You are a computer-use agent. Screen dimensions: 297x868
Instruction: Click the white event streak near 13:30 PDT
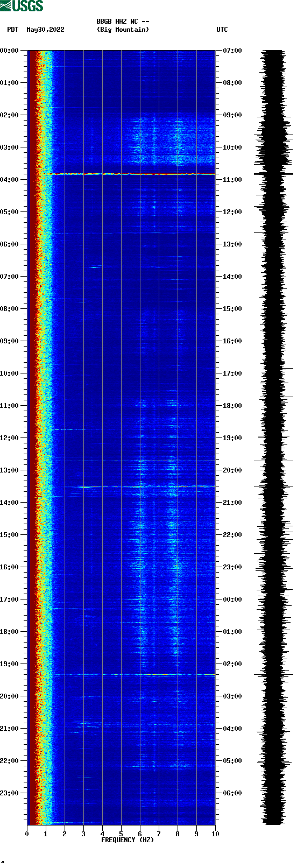coord(140,486)
